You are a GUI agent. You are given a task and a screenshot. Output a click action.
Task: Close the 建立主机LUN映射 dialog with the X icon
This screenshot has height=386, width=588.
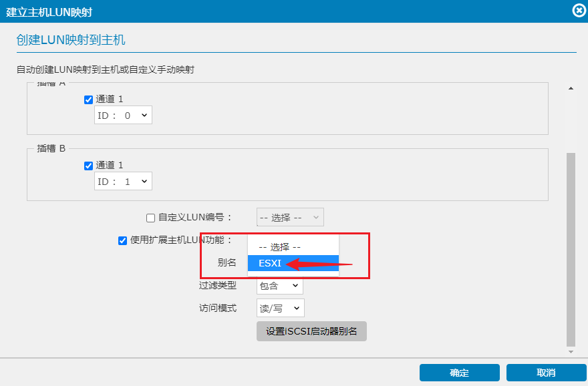tap(580, 10)
